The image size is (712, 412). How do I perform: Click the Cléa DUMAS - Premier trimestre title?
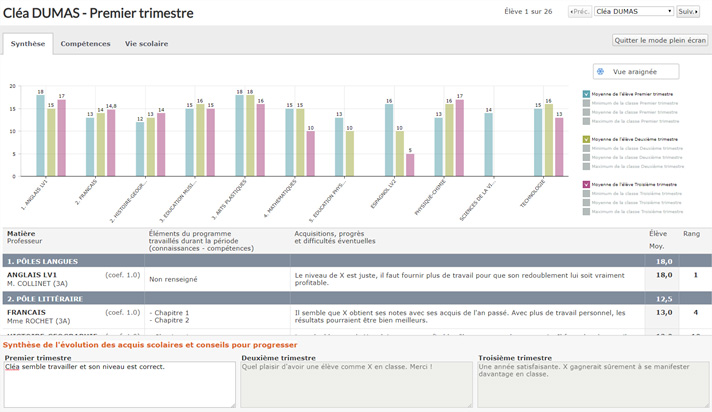click(98, 13)
